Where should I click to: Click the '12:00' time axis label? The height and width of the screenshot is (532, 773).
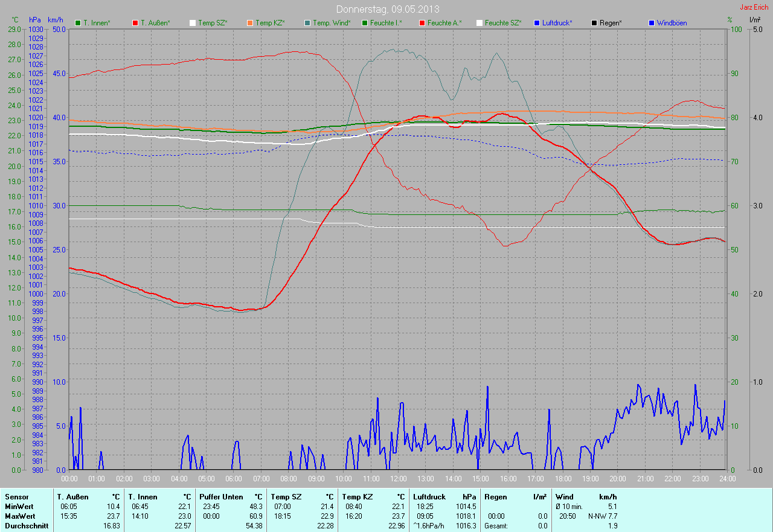pyautogui.click(x=398, y=479)
